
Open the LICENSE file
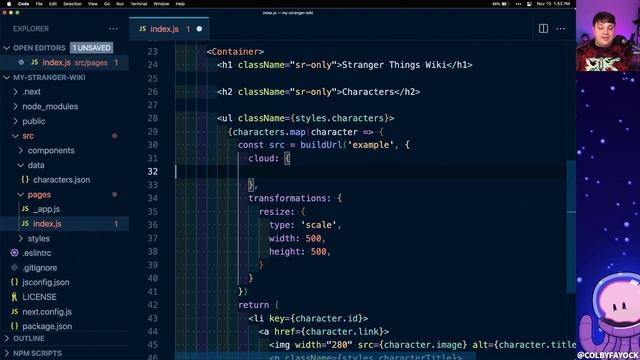39,297
